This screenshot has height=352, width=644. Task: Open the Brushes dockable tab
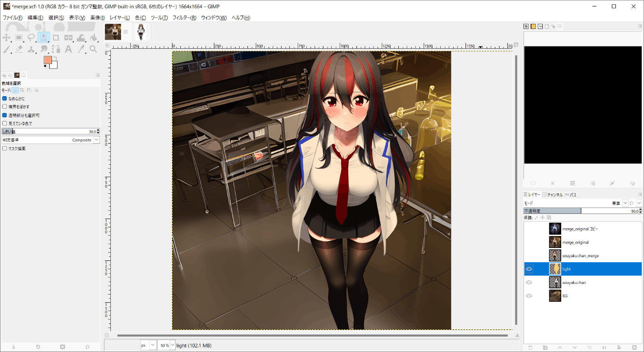point(526,26)
